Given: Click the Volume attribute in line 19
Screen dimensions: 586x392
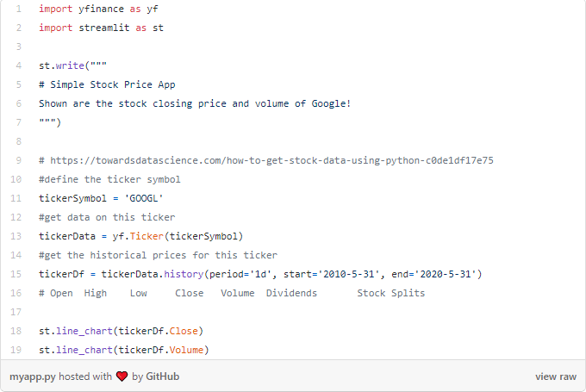Looking at the screenshot, I should pos(186,350).
